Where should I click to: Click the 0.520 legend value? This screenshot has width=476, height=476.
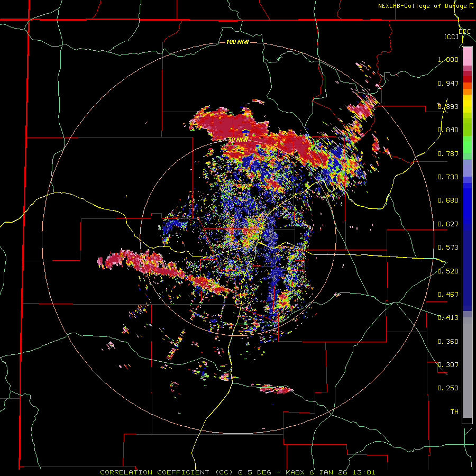pos(448,271)
